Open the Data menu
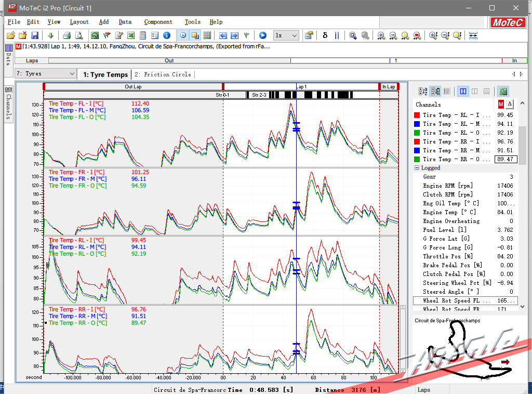Image resolution: width=532 pixels, height=394 pixels. tap(125, 22)
